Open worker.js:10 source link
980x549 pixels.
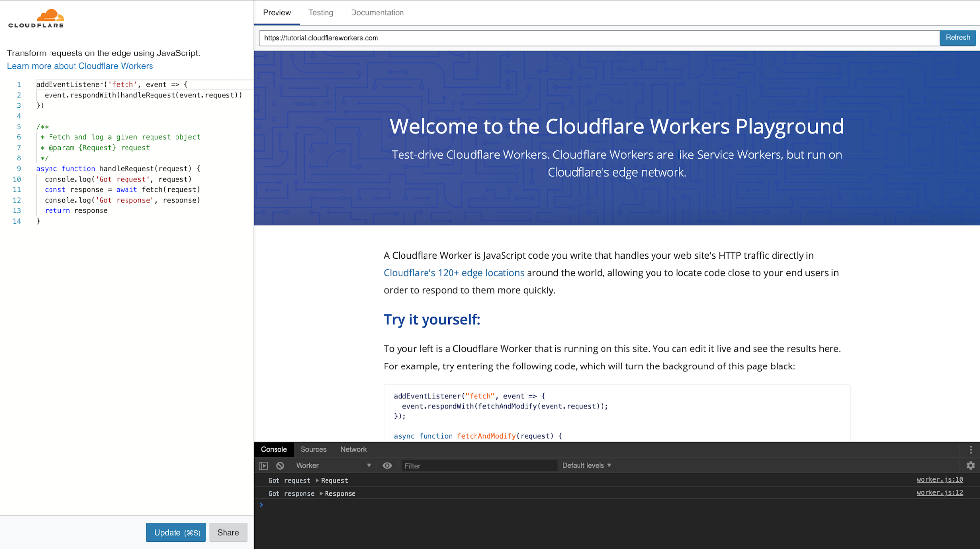point(940,480)
